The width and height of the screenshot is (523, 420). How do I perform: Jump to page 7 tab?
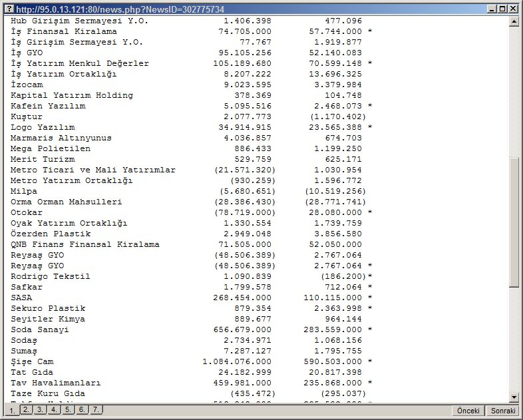point(96,409)
